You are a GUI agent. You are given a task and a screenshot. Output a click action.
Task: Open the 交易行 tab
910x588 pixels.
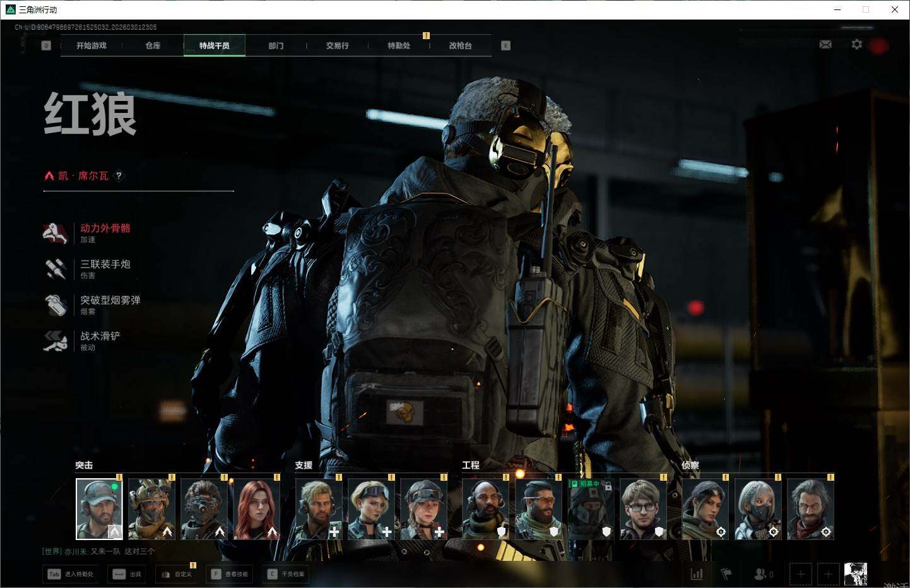coord(337,45)
